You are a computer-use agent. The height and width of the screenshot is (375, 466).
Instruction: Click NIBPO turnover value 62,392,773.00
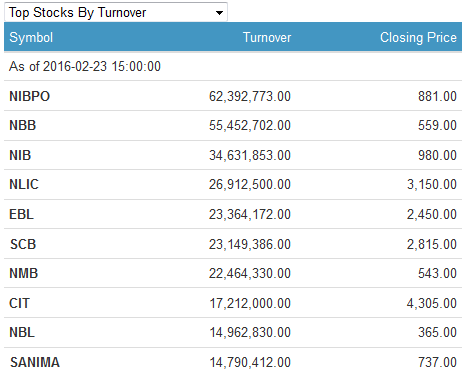point(250,96)
